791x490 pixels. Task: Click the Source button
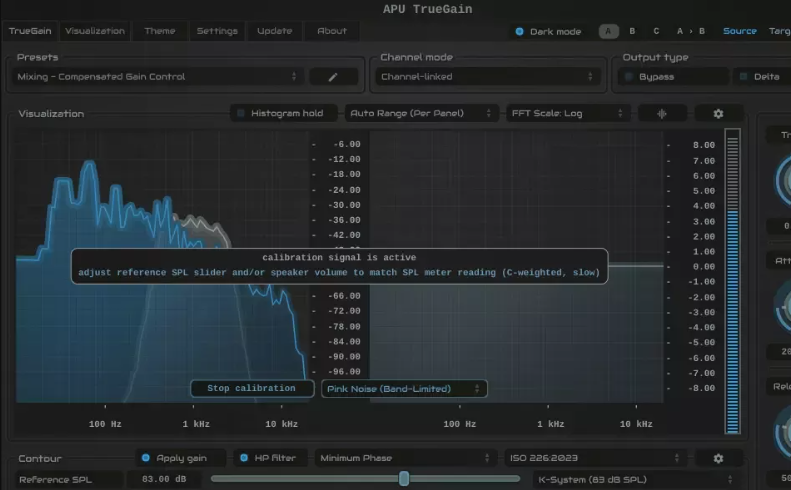click(740, 31)
